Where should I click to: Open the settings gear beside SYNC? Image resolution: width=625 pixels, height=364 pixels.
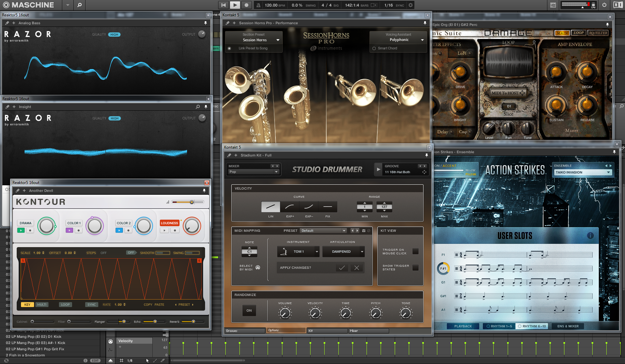pyautogui.click(x=410, y=5)
